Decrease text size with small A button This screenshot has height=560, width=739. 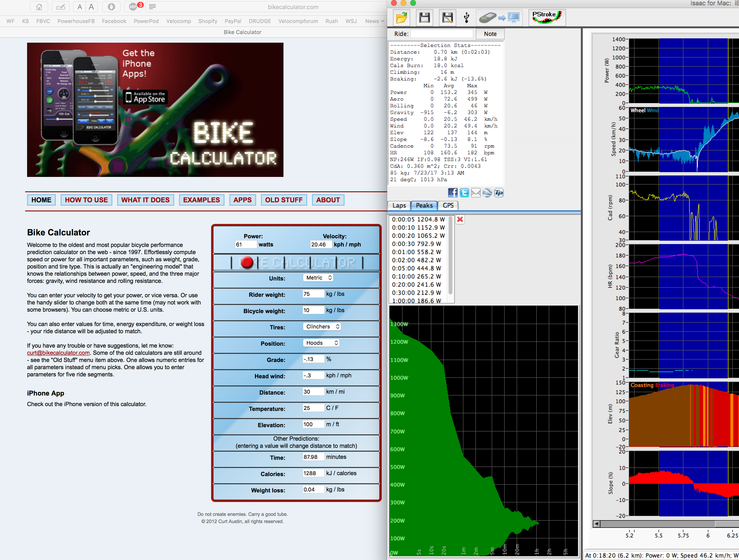(80, 7)
